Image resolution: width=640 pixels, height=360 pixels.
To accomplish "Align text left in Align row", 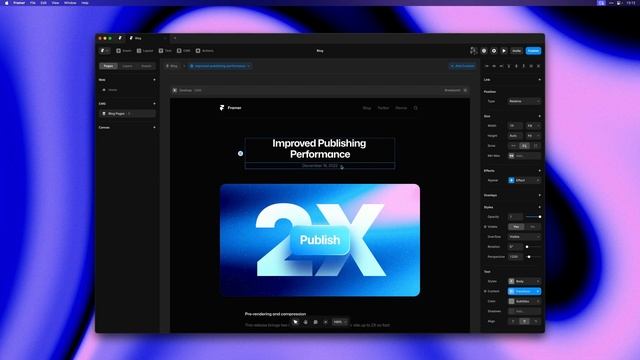I will pyautogui.click(x=513, y=321).
